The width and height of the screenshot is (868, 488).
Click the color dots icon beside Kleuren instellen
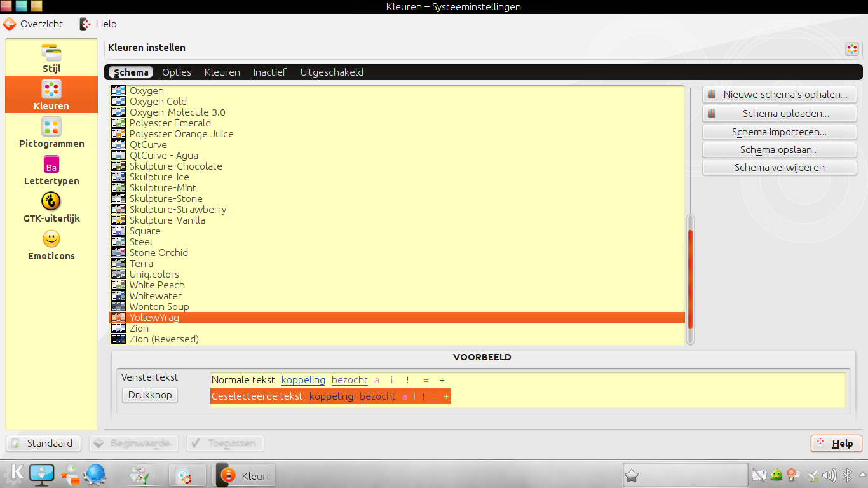(x=852, y=49)
